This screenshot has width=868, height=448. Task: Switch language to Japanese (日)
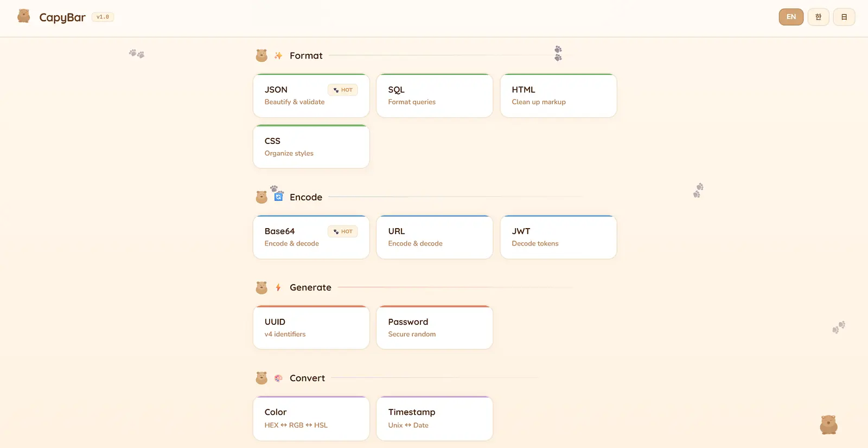tap(844, 17)
